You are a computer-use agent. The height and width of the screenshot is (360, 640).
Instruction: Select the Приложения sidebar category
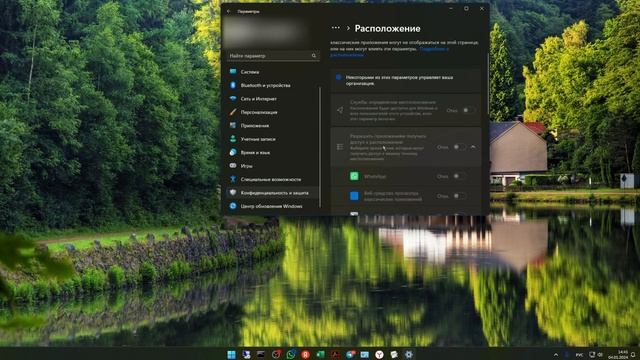(x=272, y=126)
